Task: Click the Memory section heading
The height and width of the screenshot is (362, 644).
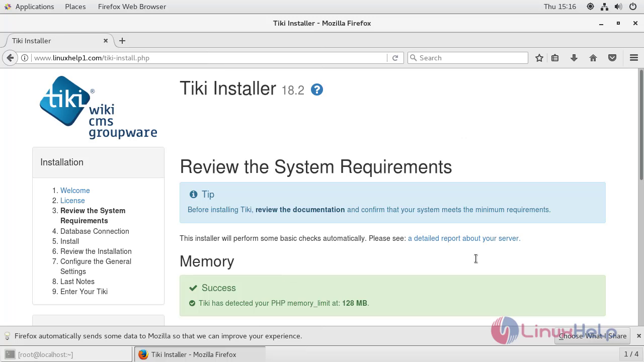Action: 207,261
